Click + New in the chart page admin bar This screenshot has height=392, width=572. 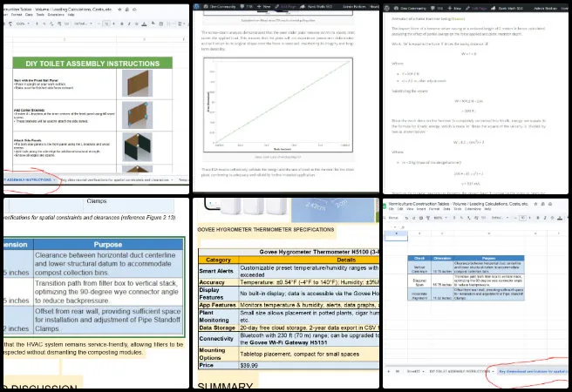click(263, 7)
